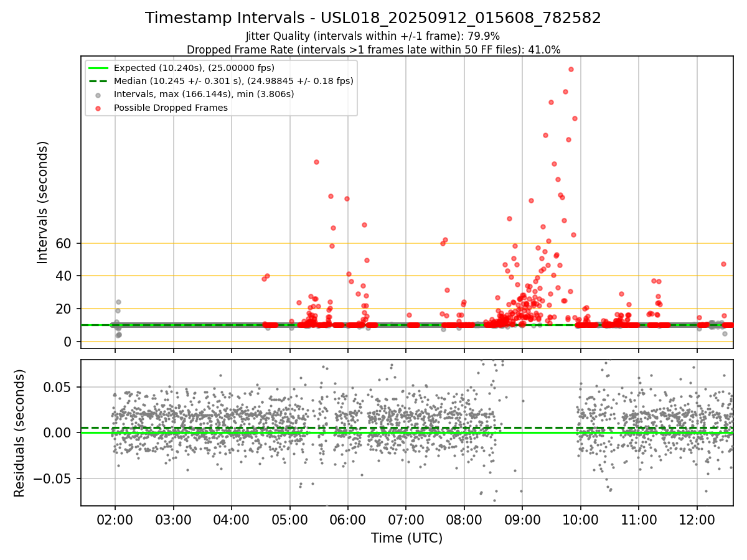Select the 'Median (10.245 +/- 0.301 s)' legend entry
747x560 pixels.
click(x=233, y=81)
